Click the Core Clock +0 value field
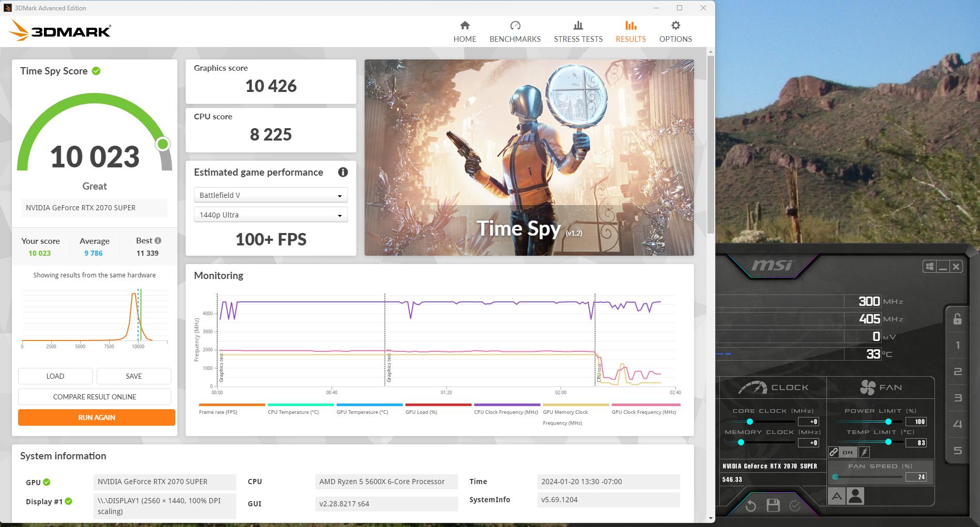Viewport: 980px width, 527px height. point(808,422)
